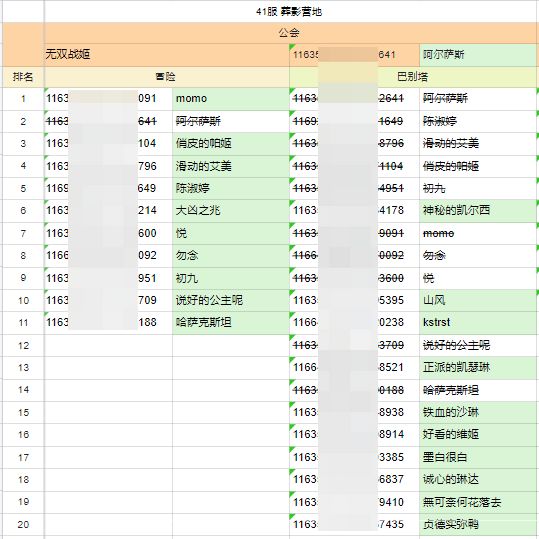
Task: Click the '排名' column header cell
Action: coord(23,77)
